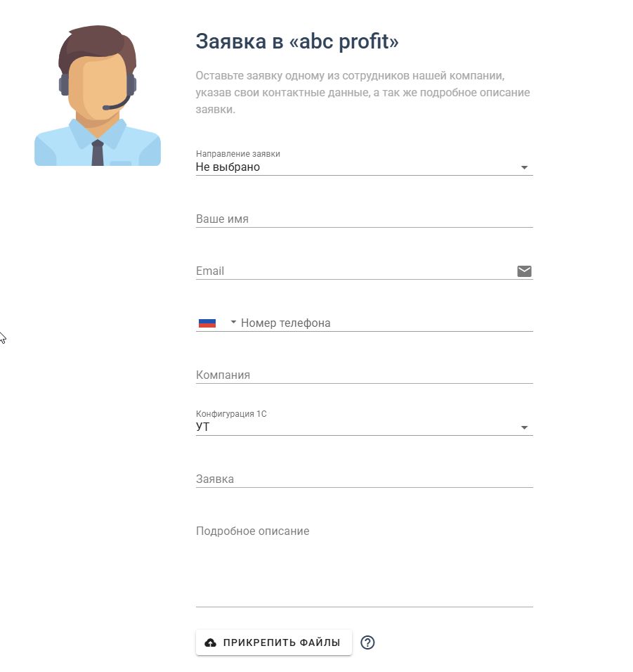Click the Russian flag icon
The image size is (633, 672).
point(207,323)
